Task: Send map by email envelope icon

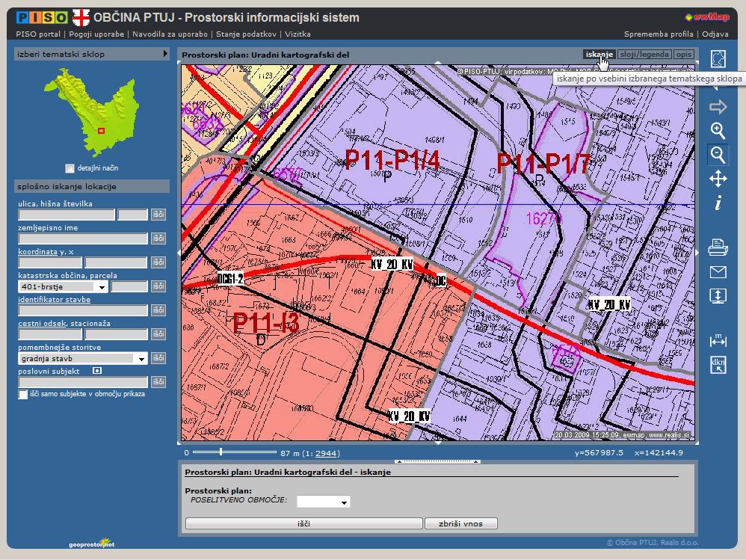Action: click(x=718, y=272)
